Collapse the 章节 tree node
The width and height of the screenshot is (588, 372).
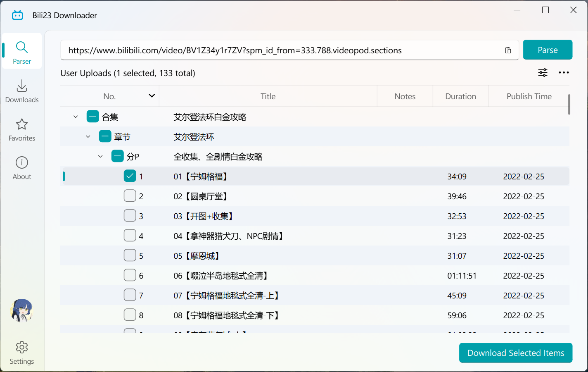88,136
